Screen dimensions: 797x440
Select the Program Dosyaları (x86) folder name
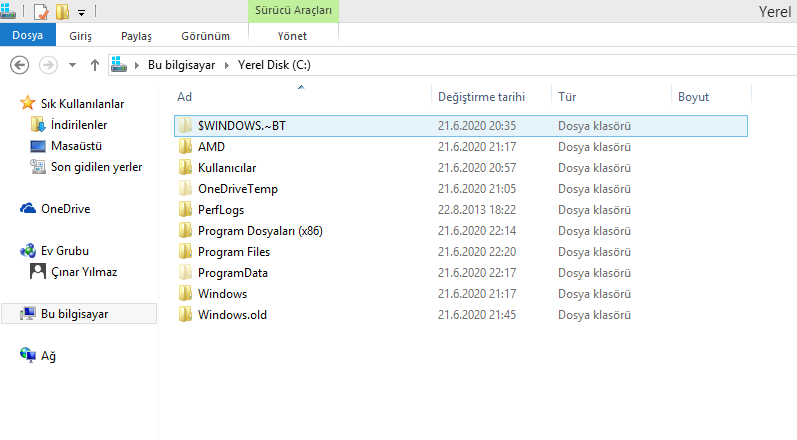pos(260,231)
